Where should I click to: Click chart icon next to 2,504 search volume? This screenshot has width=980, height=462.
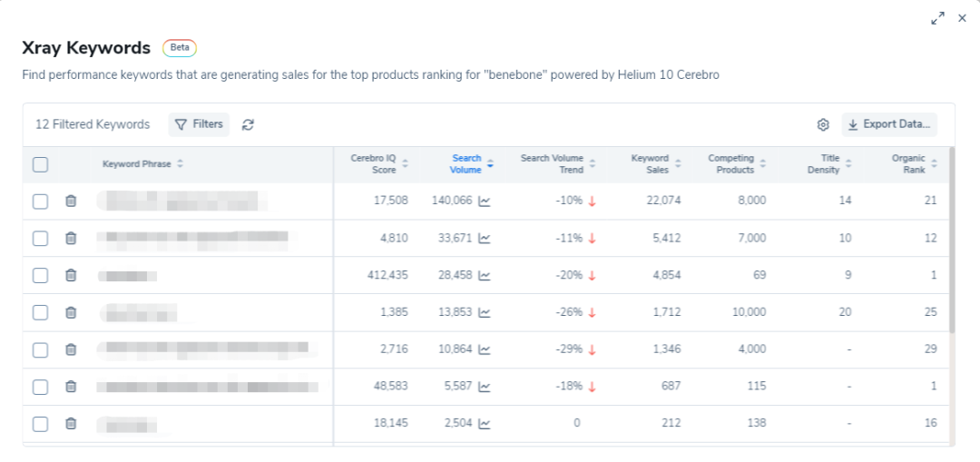485,423
